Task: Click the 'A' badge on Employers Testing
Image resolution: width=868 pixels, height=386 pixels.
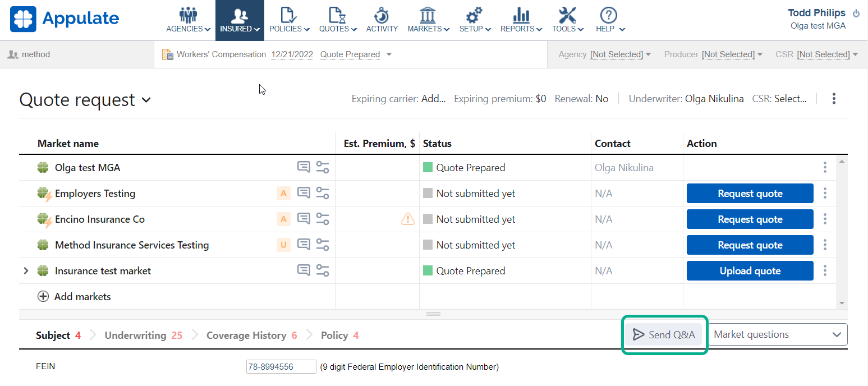Action: (x=283, y=194)
